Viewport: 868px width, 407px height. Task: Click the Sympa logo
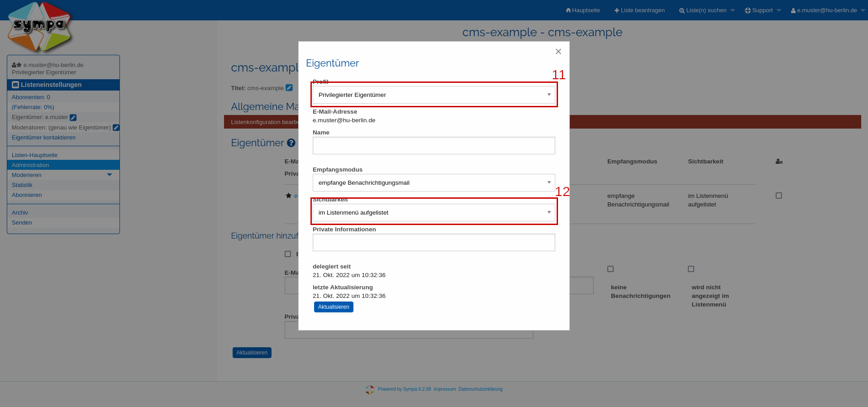point(40,27)
